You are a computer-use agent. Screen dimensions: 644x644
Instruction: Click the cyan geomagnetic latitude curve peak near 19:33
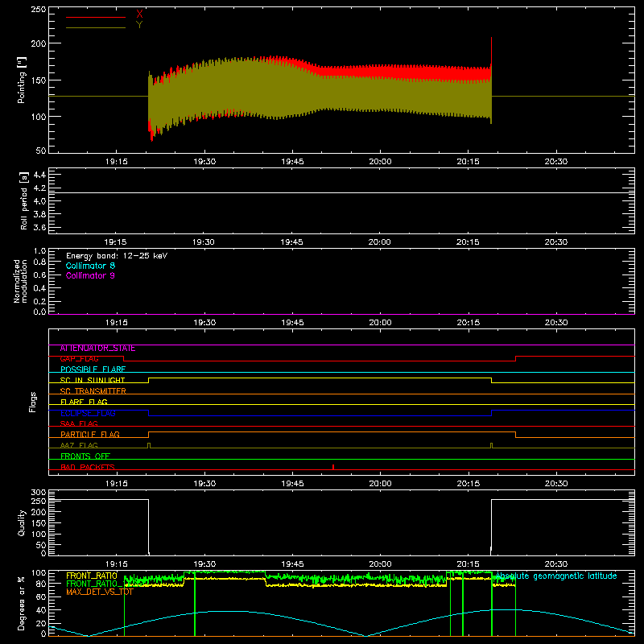(224, 612)
